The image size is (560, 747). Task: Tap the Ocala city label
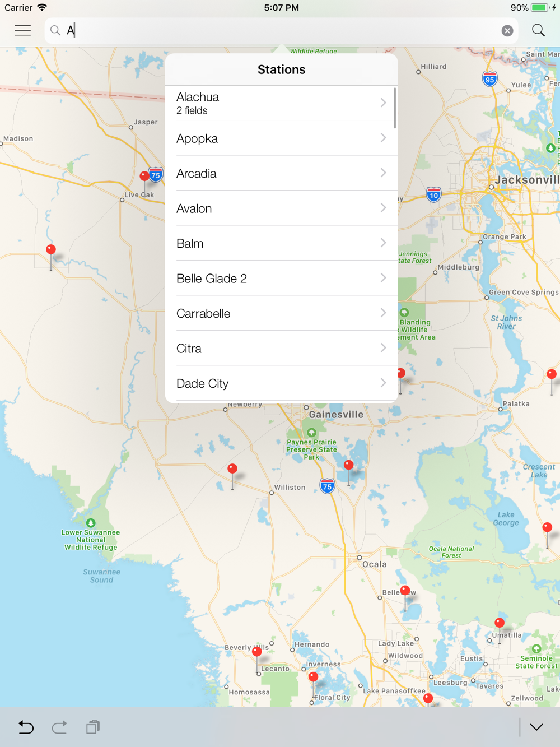click(x=375, y=564)
